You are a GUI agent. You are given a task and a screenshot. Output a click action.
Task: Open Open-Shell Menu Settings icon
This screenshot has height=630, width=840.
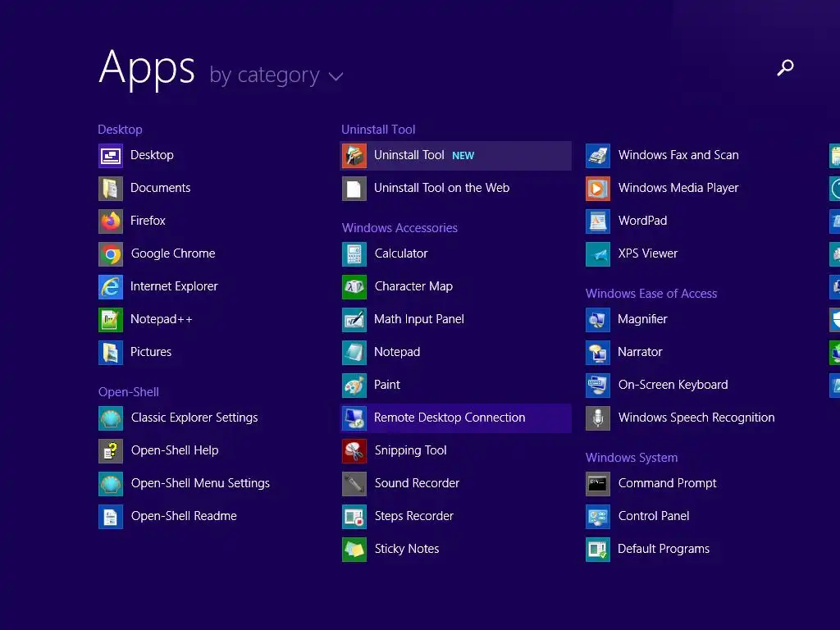(x=111, y=483)
